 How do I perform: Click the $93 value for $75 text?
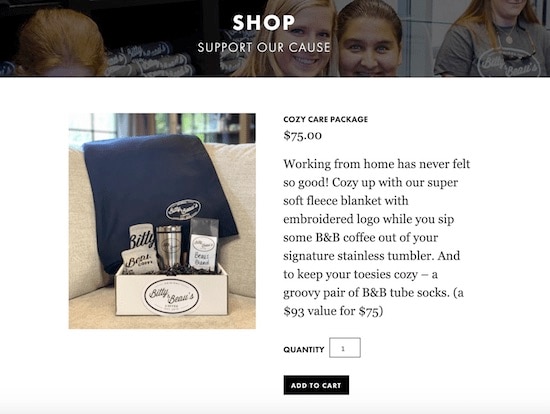click(x=333, y=311)
